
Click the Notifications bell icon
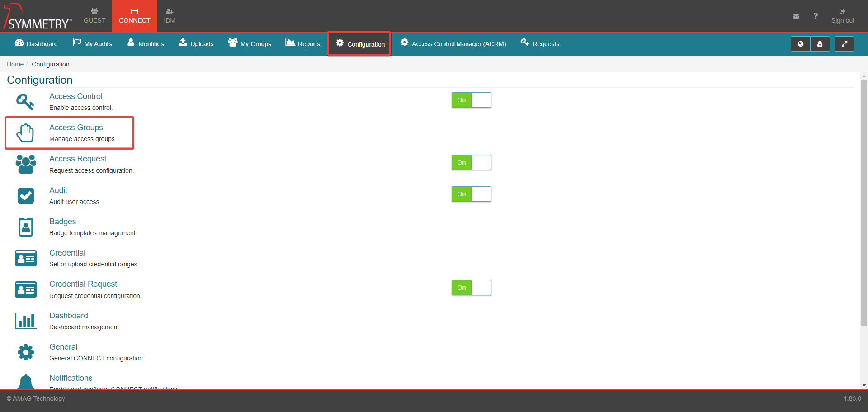pos(25,382)
